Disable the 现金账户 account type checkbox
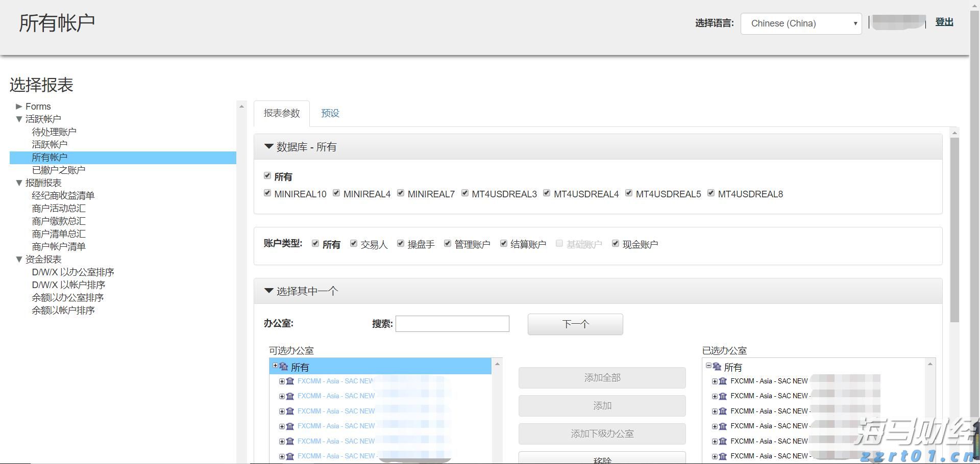This screenshot has width=980, height=464. coord(616,243)
